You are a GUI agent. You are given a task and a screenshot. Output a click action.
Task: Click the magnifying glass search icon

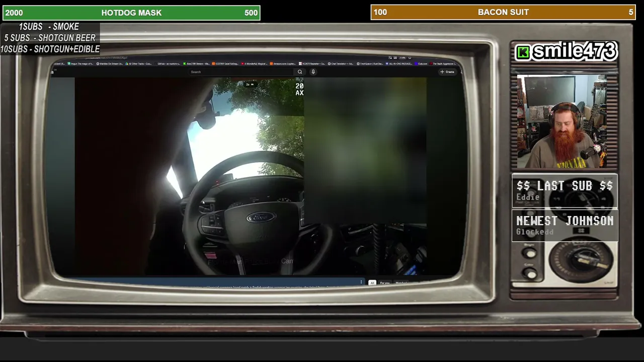click(300, 72)
